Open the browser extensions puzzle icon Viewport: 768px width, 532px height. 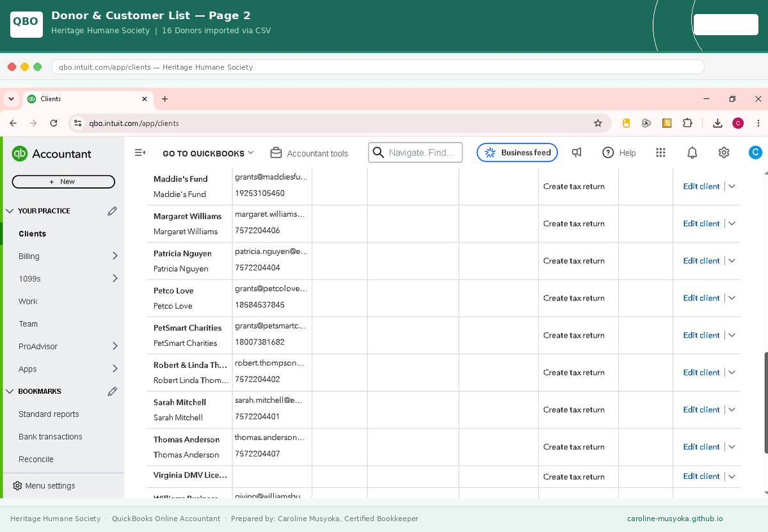coord(687,123)
